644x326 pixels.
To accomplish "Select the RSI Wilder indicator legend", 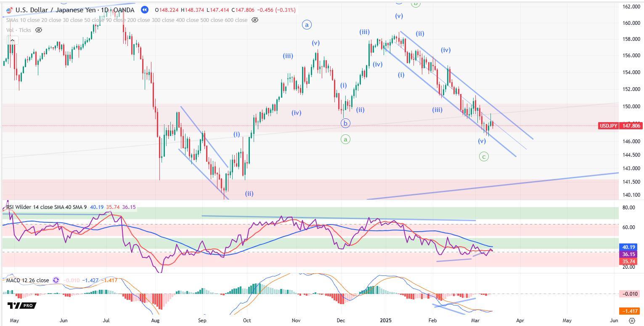I will tap(46, 207).
